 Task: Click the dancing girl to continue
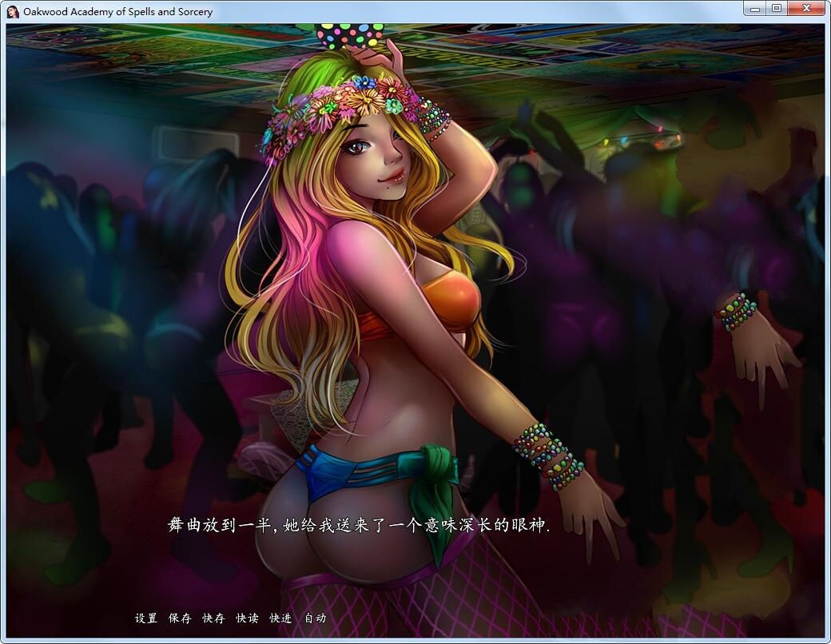[384, 336]
